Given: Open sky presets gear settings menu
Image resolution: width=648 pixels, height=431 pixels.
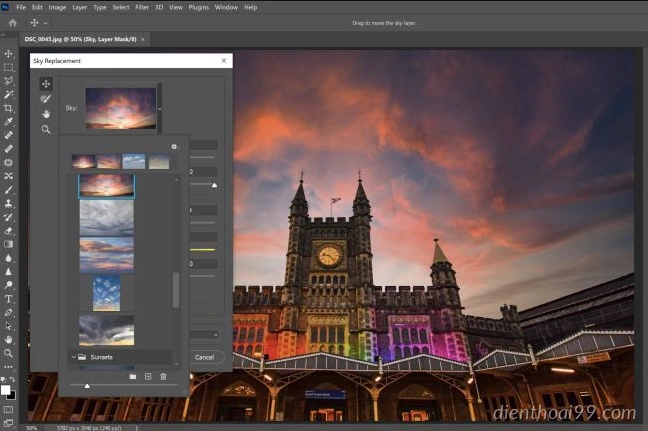Looking at the screenshot, I should (x=175, y=147).
